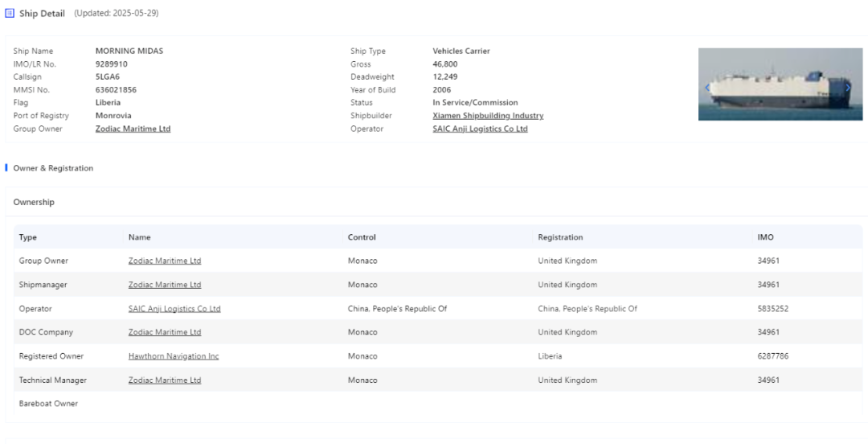The height and width of the screenshot is (444, 868).
Task: Select the Type column header
Action: [x=27, y=237]
